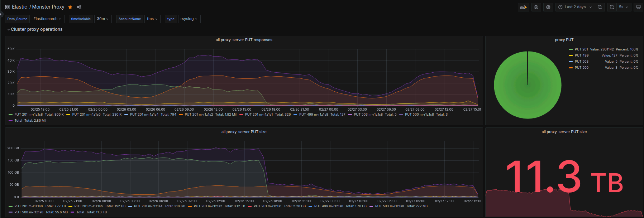Toggle Total 2.86 Mil series legend
Image resolution: width=644 pixels, height=218 pixels.
tap(27, 121)
